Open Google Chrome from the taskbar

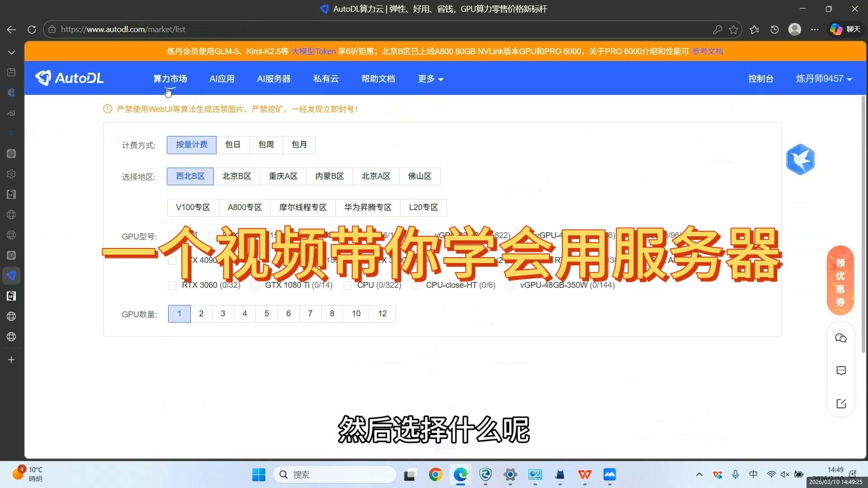click(435, 474)
